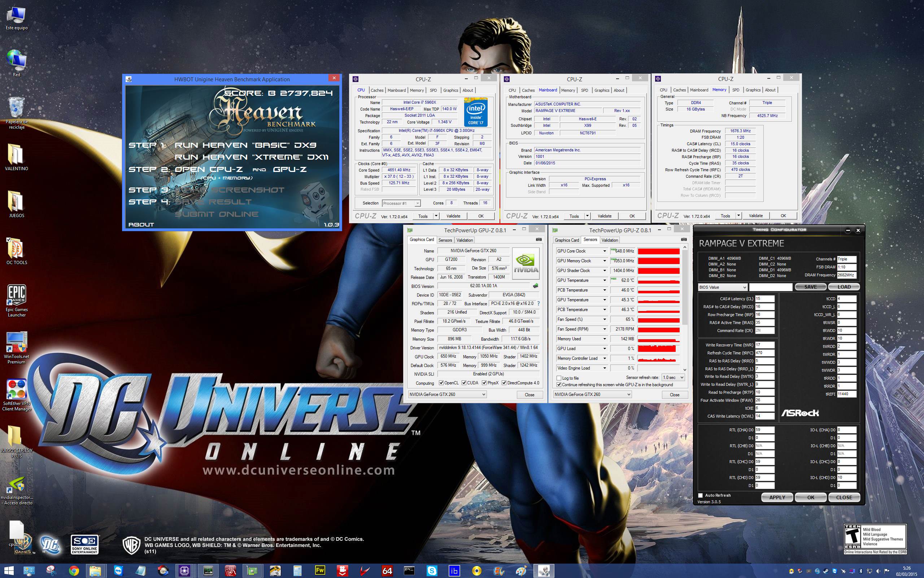Viewport: 924px width, 578px height.
Task: Open Tools dropdown arrow in CPU-Z Memory window
Action: click(738, 216)
